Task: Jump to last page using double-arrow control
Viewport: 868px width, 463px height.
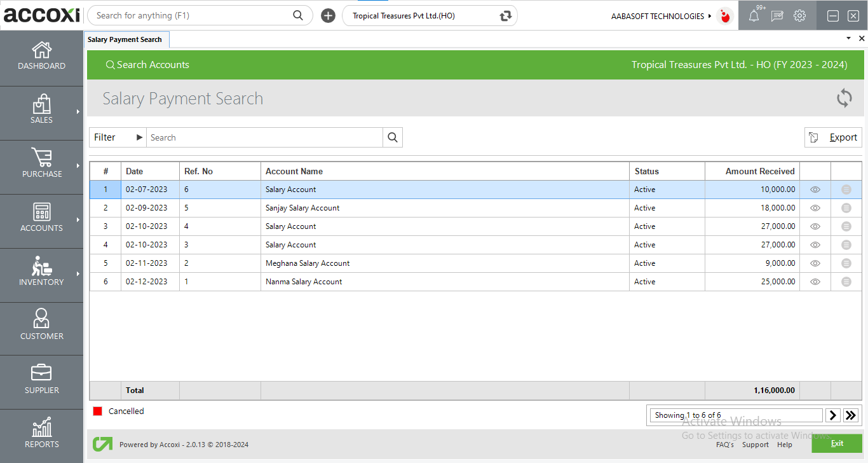Action: (851, 415)
